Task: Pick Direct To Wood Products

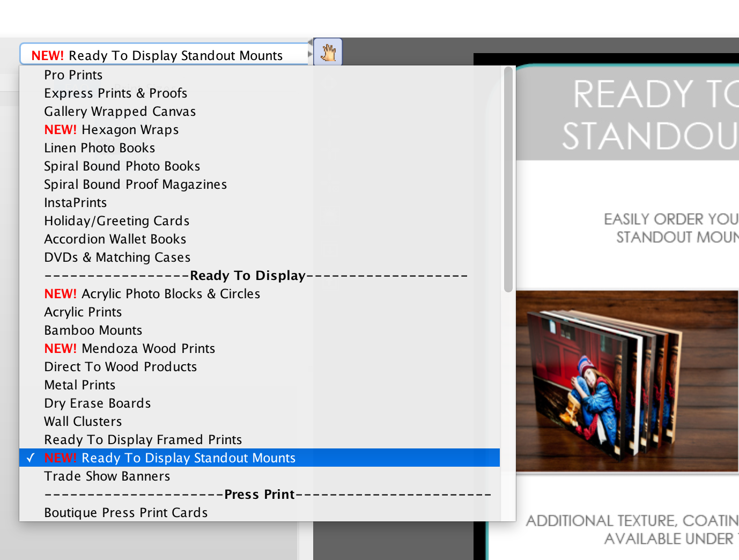Action: point(260,367)
